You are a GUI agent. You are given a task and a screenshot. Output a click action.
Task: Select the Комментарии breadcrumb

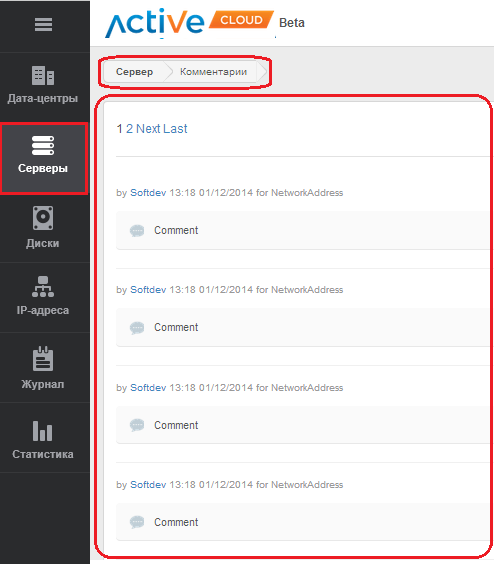point(213,72)
